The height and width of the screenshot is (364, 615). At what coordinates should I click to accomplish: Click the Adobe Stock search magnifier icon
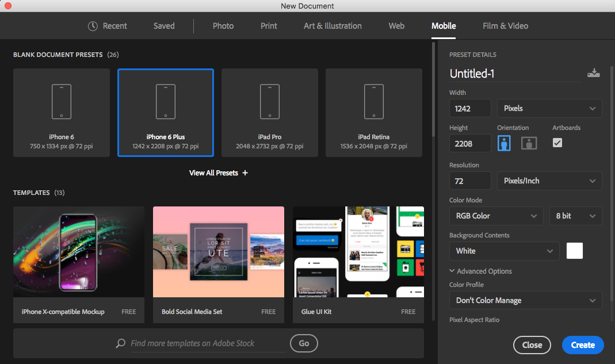[x=120, y=343]
